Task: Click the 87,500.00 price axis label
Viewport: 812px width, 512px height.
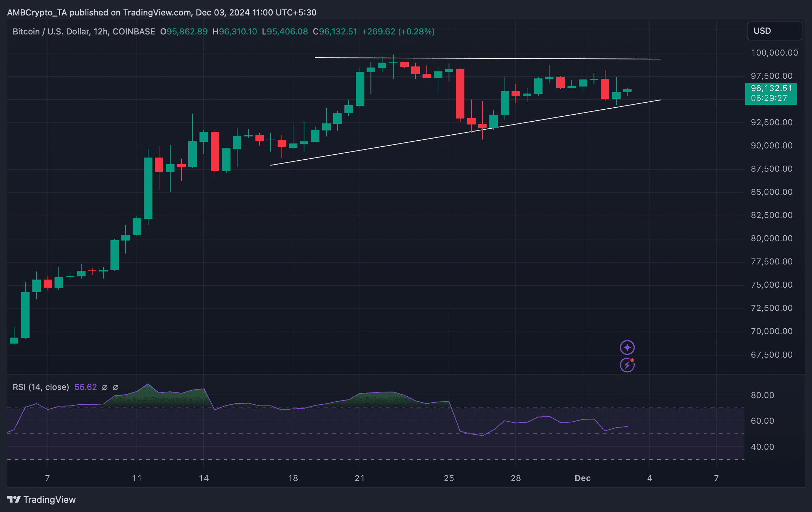Action: [x=772, y=169]
